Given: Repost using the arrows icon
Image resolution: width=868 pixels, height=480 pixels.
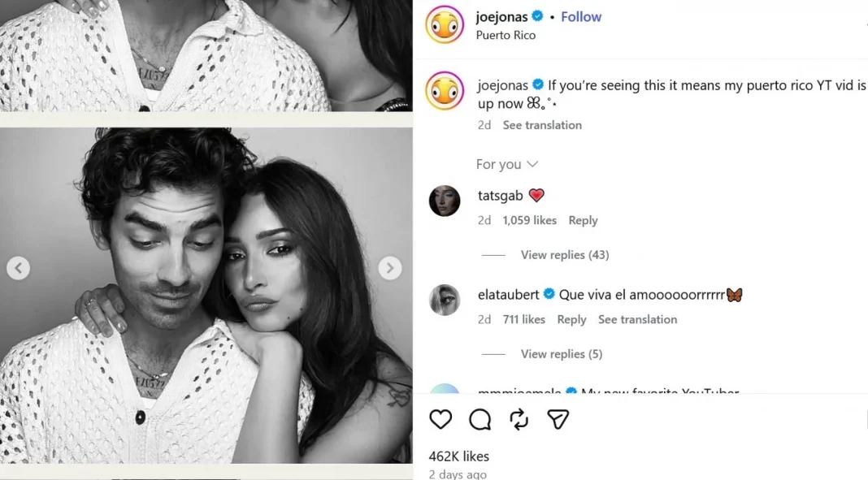Looking at the screenshot, I should [x=519, y=419].
